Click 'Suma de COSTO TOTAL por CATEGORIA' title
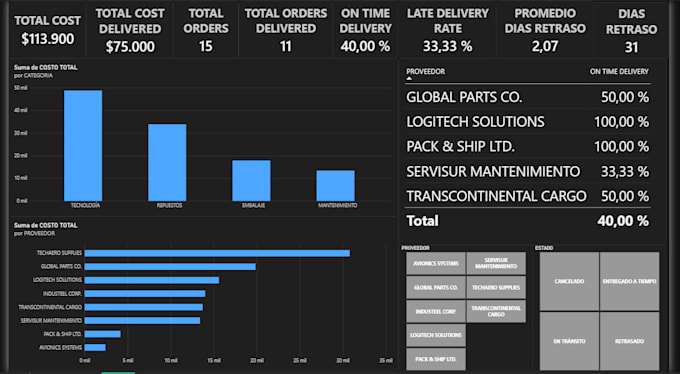 [46, 71]
